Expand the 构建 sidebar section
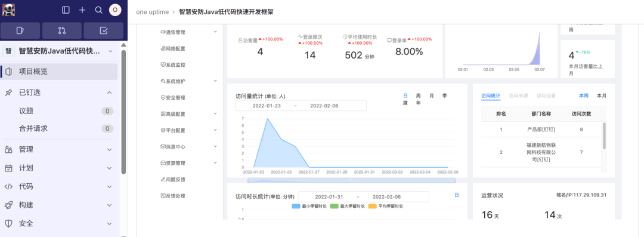 click(x=109, y=205)
